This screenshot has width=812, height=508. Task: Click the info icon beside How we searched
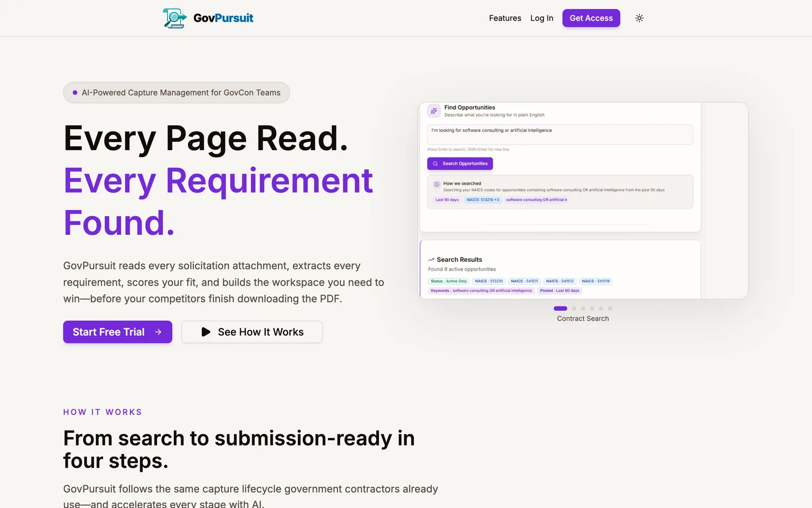(436, 184)
